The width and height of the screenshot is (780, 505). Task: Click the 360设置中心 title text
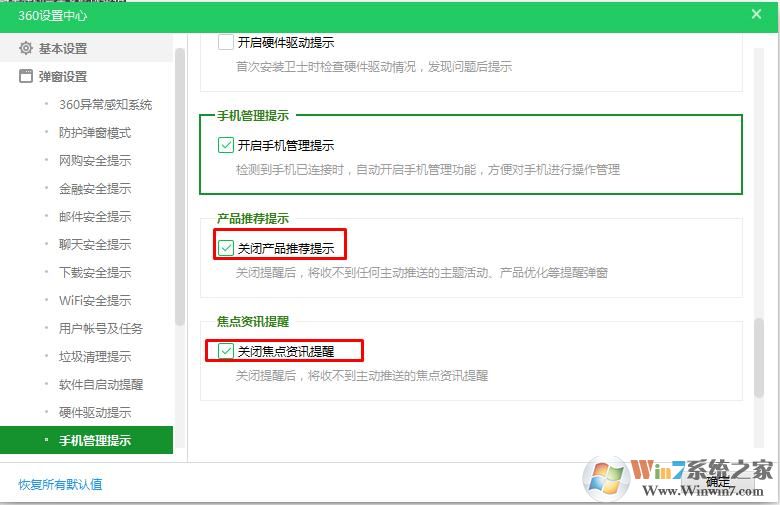(x=53, y=15)
